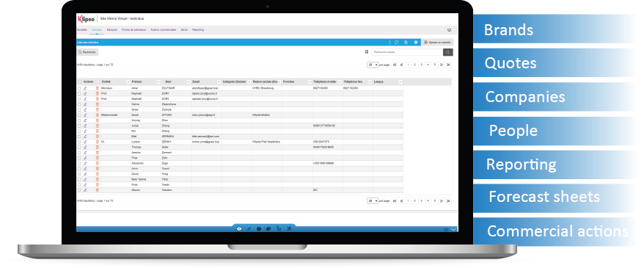Open the top per-page count dropdown
Viewport: 644px width, 268px height.
[x=373, y=65]
